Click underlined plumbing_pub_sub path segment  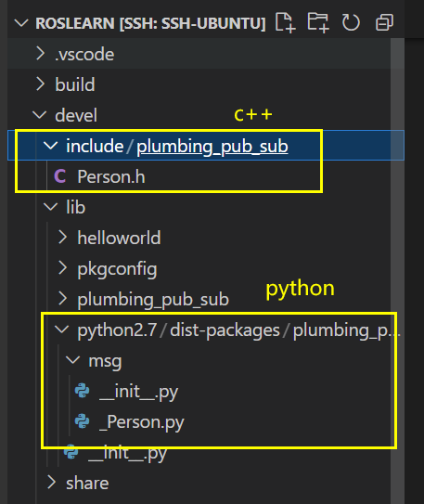pyautogui.click(x=212, y=147)
